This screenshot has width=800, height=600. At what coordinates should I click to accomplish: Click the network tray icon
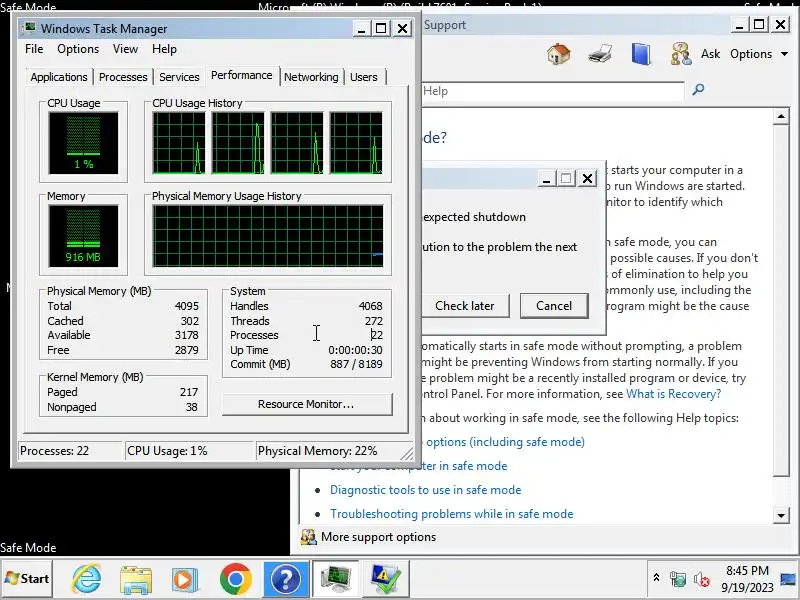point(678,579)
